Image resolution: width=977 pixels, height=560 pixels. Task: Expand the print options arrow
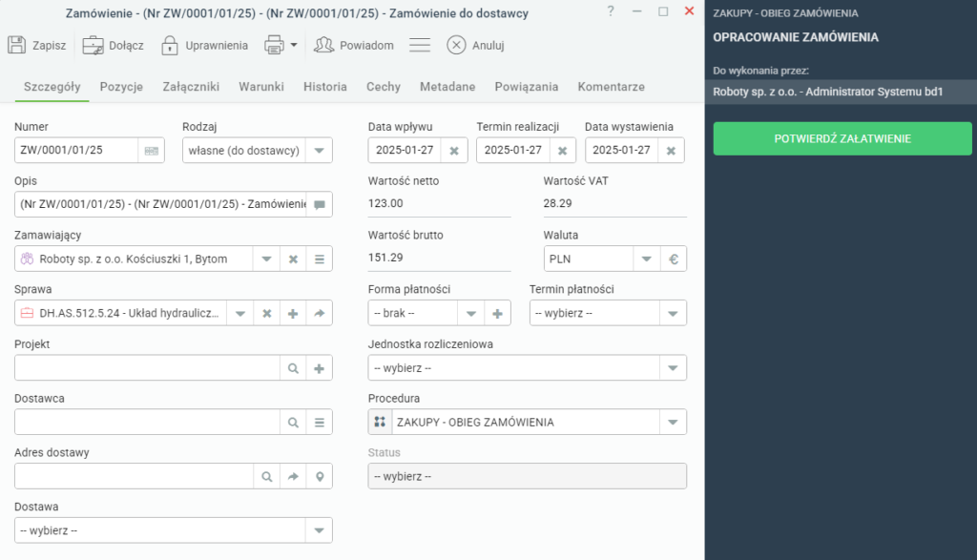294,46
